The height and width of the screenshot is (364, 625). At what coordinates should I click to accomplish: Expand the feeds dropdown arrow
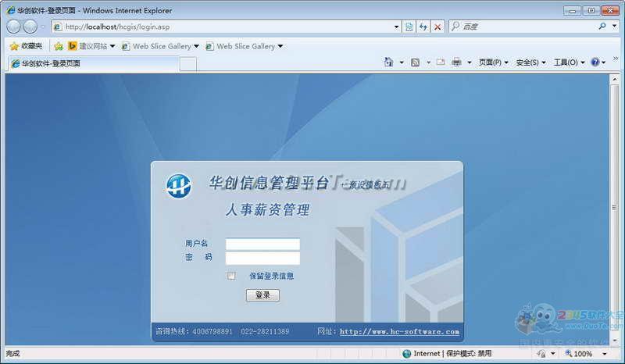point(428,62)
